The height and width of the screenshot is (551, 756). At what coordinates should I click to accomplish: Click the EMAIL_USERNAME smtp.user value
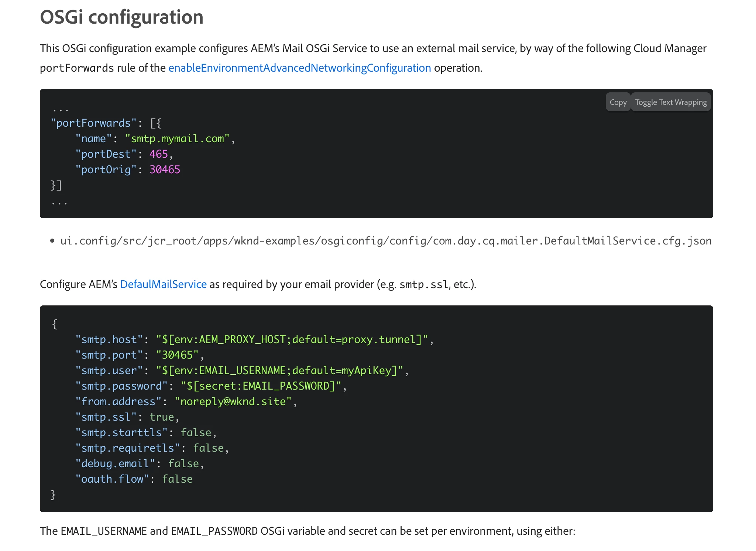pos(279,370)
